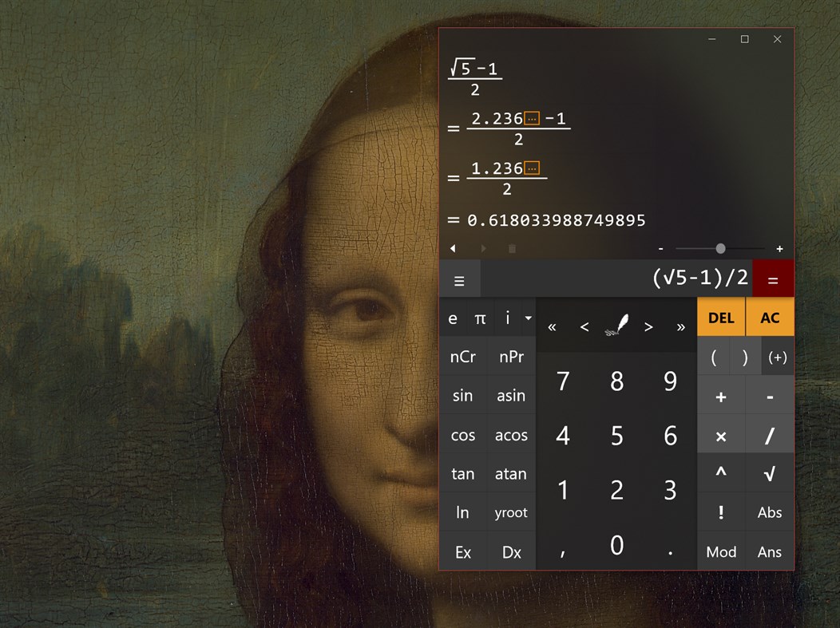This screenshot has height=628, width=840.
Task: Evaluate the expression with the = button
Action: (x=772, y=280)
